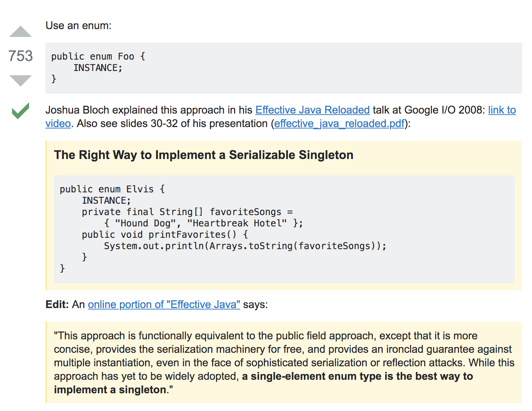Click the printFavorites() method line

coord(165,235)
